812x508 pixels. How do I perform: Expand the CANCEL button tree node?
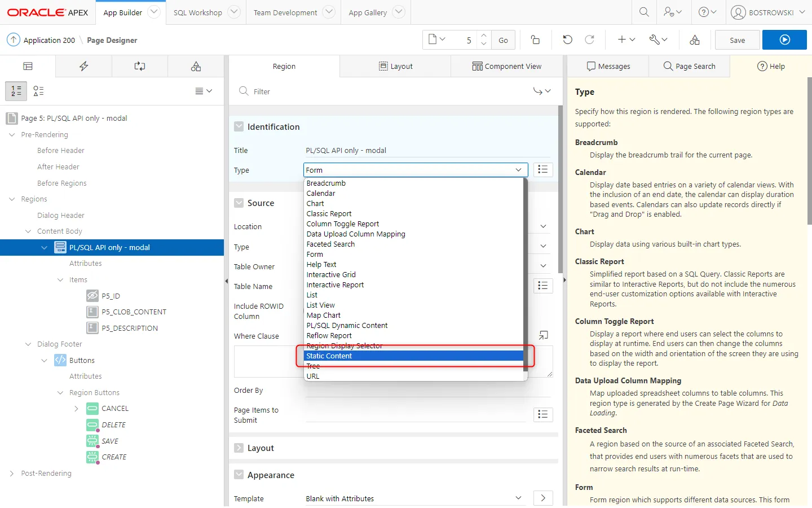click(x=76, y=409)
